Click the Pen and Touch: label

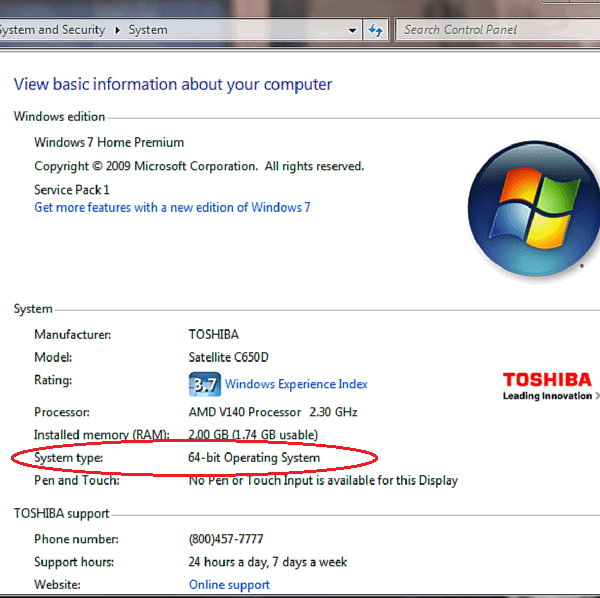click(x=77, y=481)
